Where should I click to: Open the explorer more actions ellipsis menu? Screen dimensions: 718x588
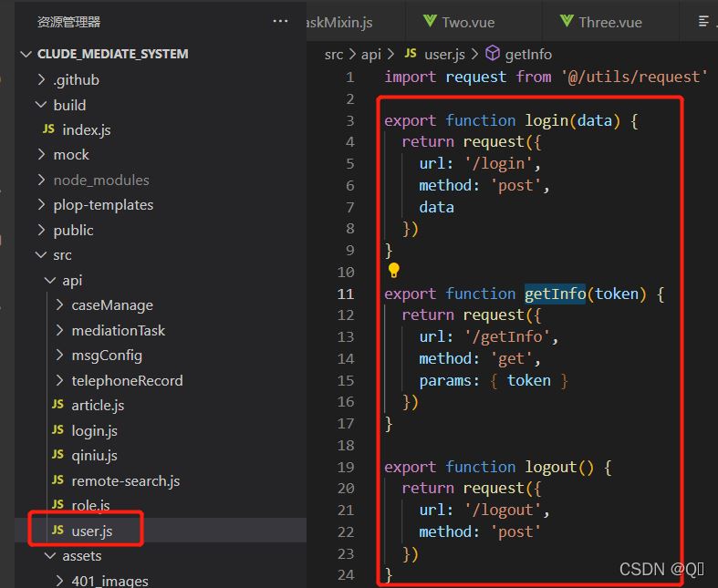(x=280, y=21)
